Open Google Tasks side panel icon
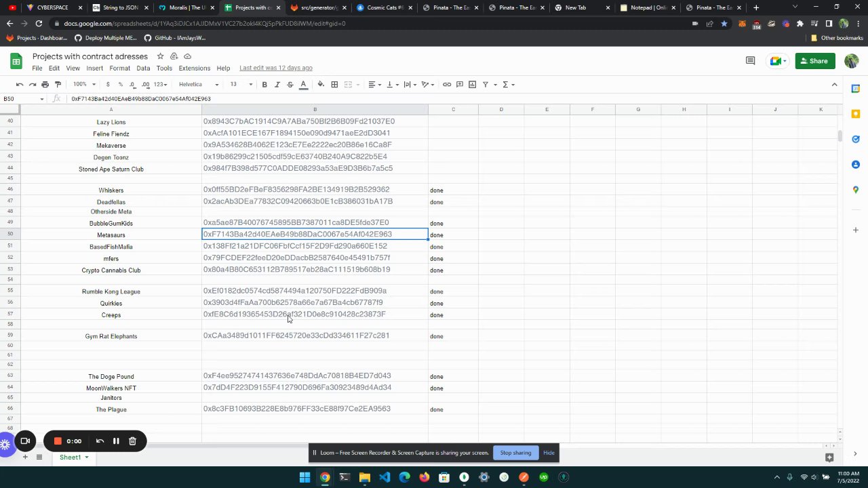The height and width of the screenshot is (488, 868). (x=856, y=139)
